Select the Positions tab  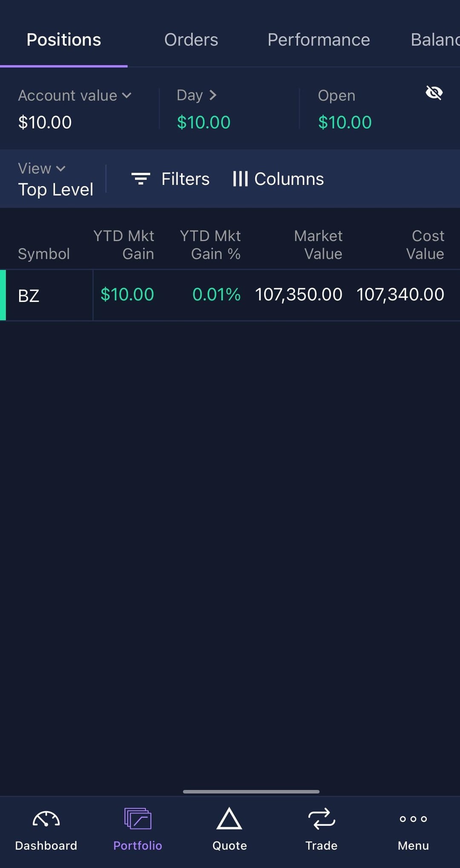click(x=64, y=40)
